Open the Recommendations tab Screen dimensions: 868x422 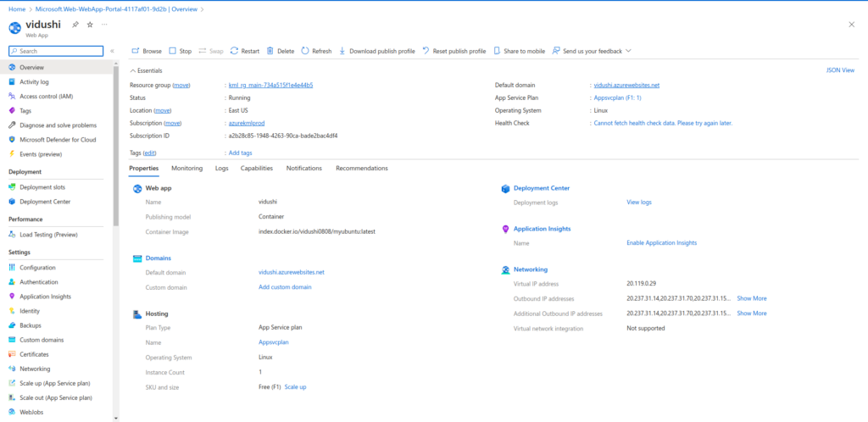point(361,168)
